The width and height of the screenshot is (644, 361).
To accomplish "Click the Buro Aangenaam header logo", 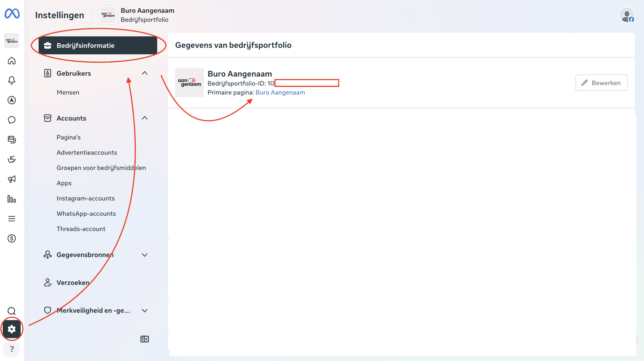I will tap(108, 15).
